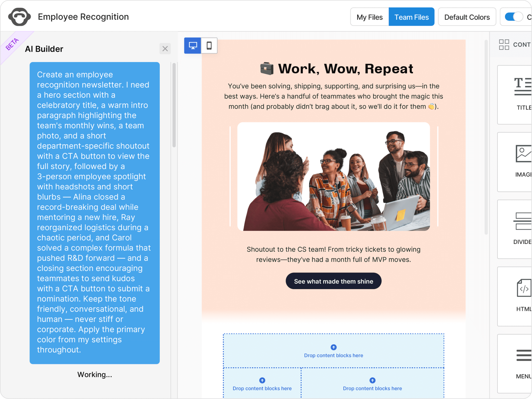Open the Team Files tab

(411, 17)
